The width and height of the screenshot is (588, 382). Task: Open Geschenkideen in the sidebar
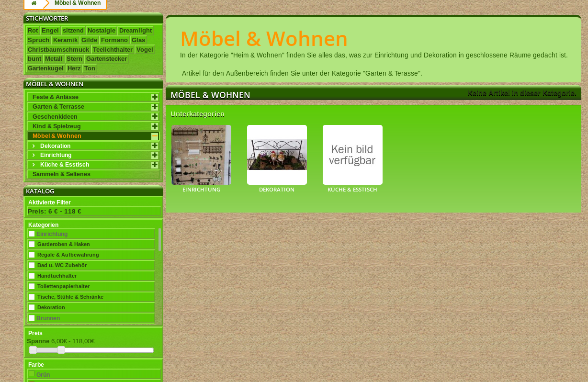[55, 116]
